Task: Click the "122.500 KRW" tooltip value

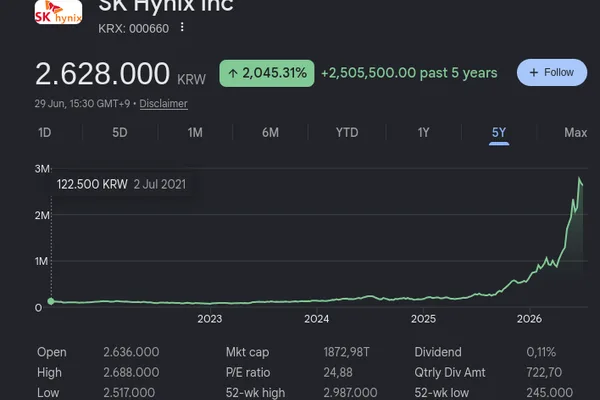Action: click(x=92, y=184)
